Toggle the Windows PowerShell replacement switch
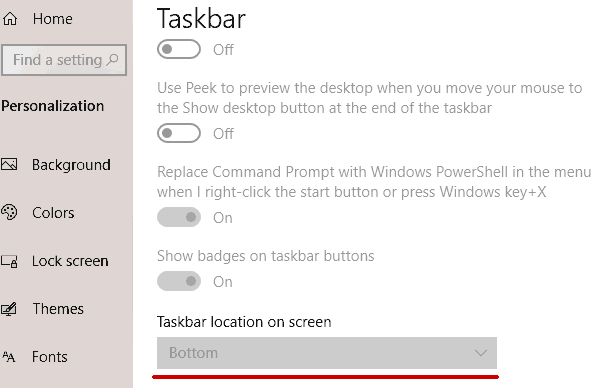 [x=179, y=217]
